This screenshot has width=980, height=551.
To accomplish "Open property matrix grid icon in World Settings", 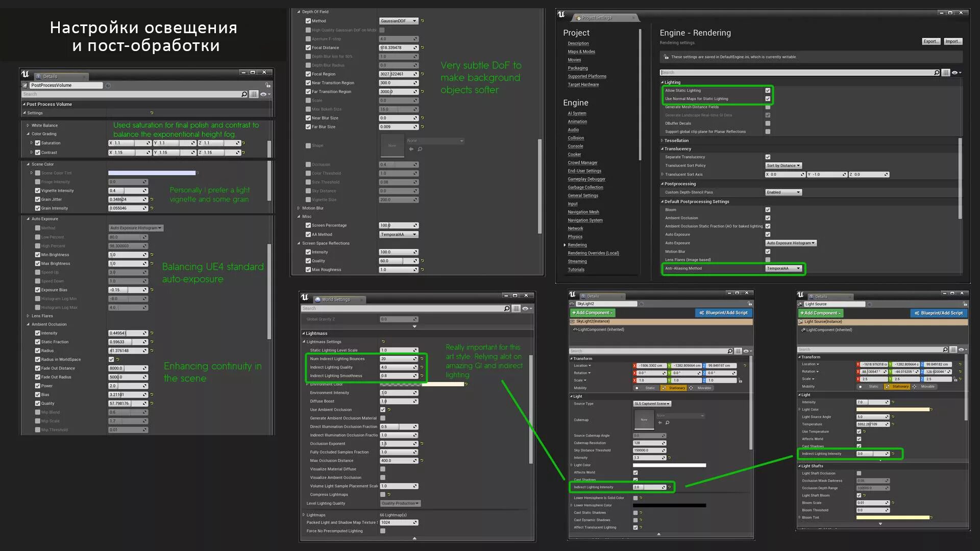I will [516, 309].
